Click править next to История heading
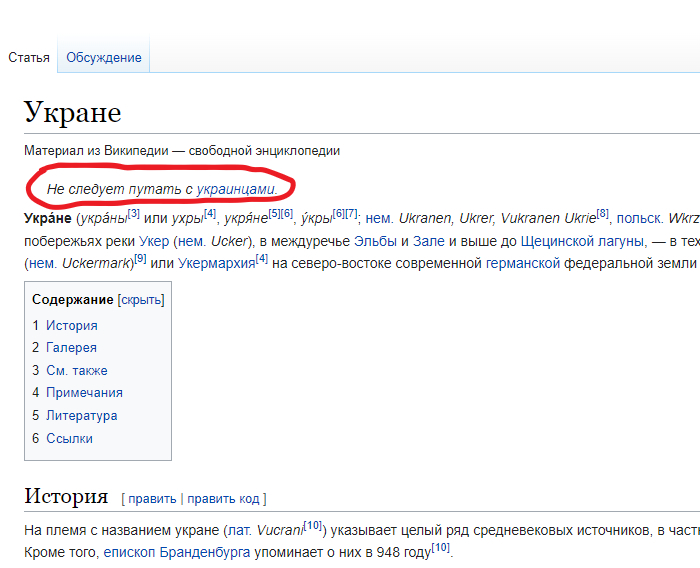The width and height of the screenshot is (700, 568). point(152,499)
